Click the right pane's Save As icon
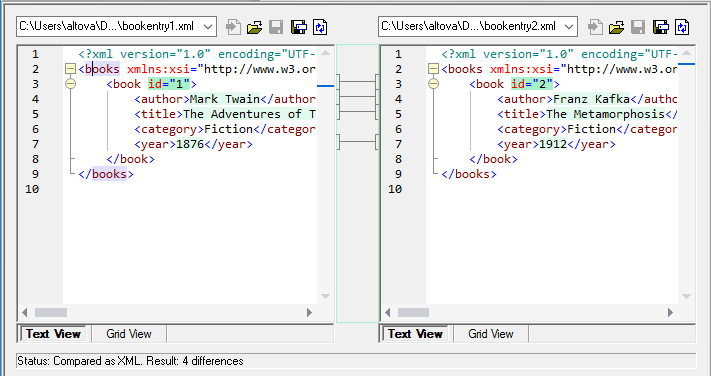Viewport: 711px width, 376px height. click(660, 27)
